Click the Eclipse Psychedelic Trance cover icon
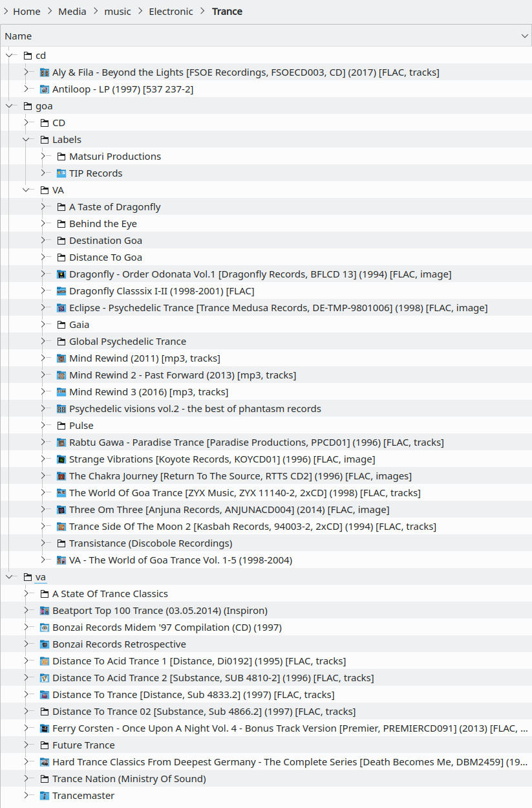This screenshot has width=532, height=808. point(61,308)
